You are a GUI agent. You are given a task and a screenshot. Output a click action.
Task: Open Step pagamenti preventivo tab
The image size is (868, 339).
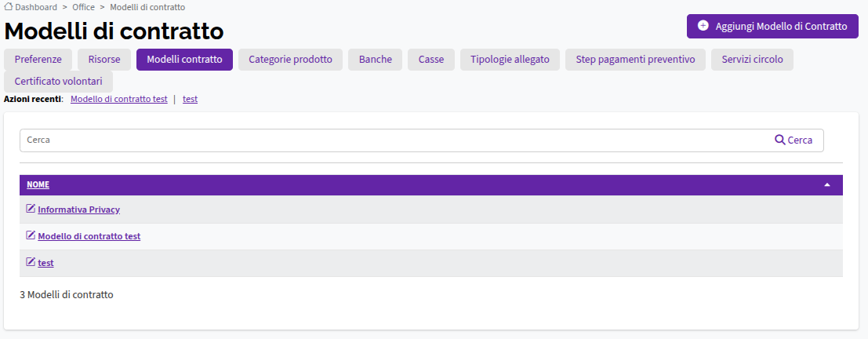click(635, 60)
